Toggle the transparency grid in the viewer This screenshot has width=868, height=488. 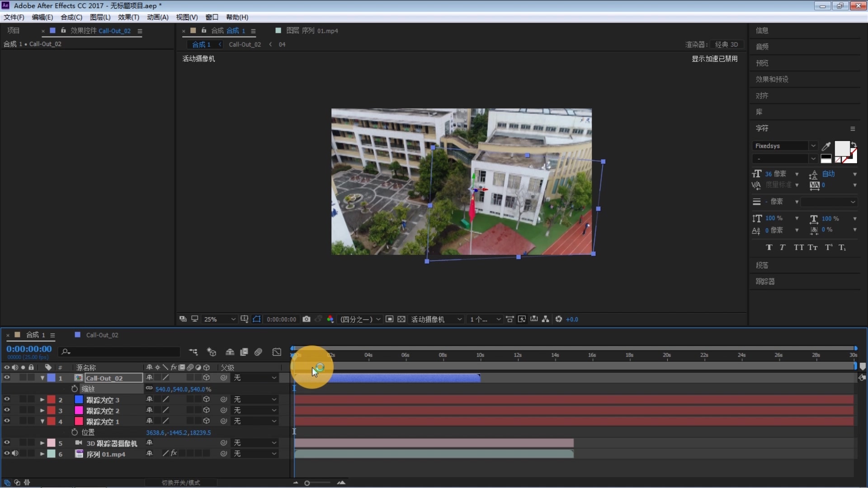point(401,319)
